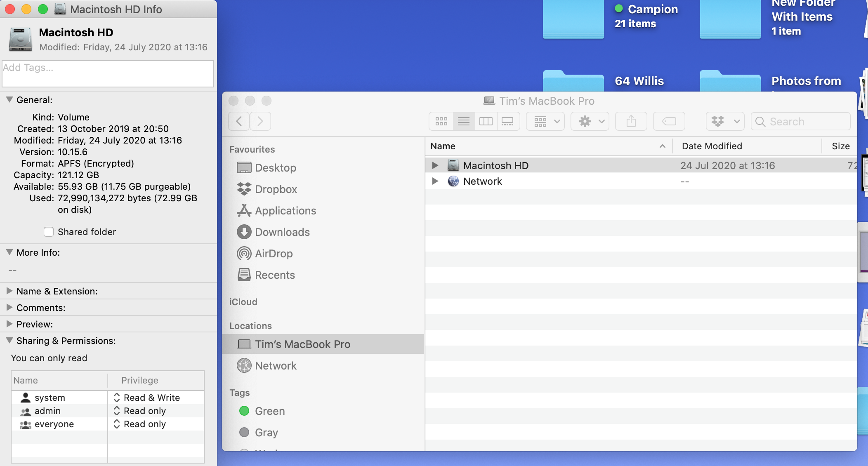Go back in Finder history
This screenshot has height=466, width=868.
239,121
